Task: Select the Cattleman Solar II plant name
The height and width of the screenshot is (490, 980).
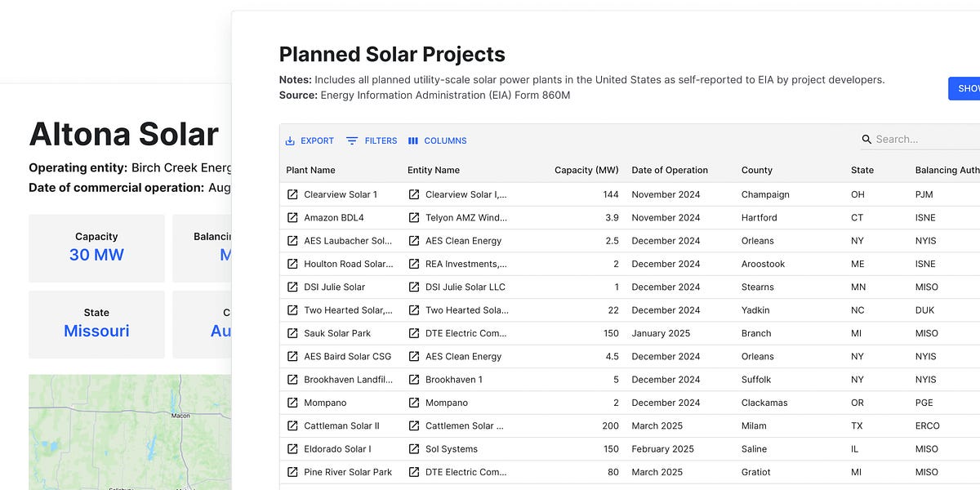Action: coord(341,425)
